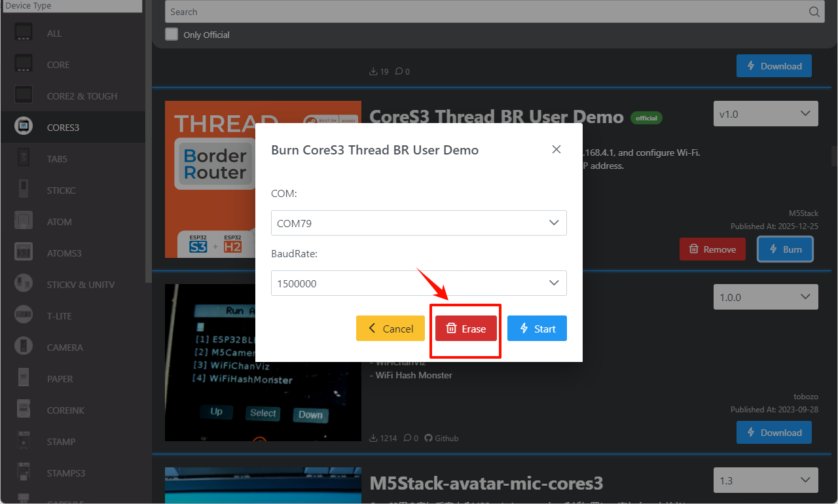838x504 pixels.
Task: Click the blue Start button
Action: click(537, 329)
